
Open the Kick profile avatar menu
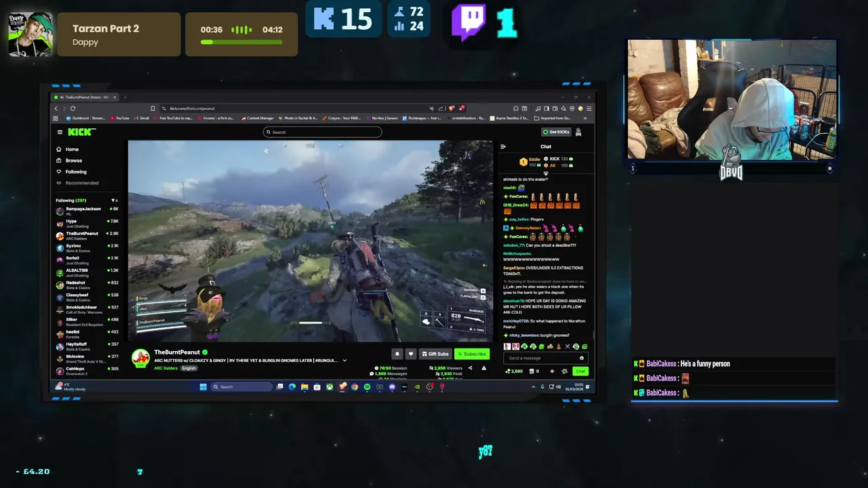coord(578,131)
